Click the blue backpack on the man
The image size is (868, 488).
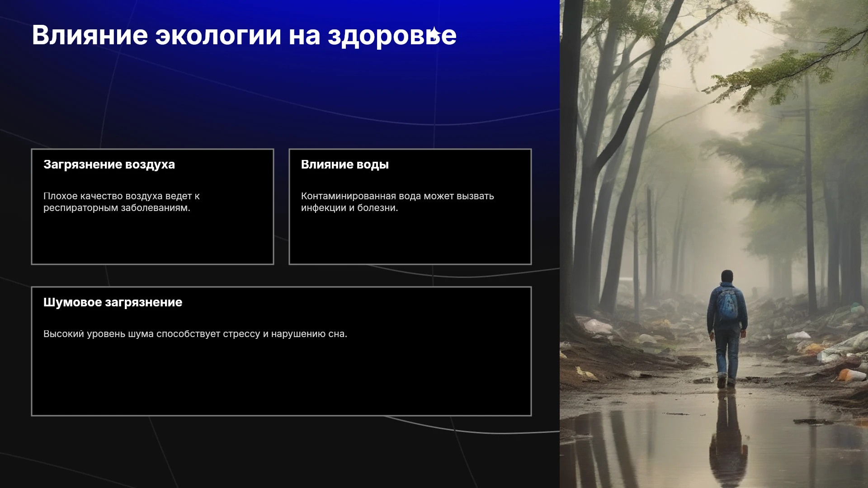pos(727,304)
